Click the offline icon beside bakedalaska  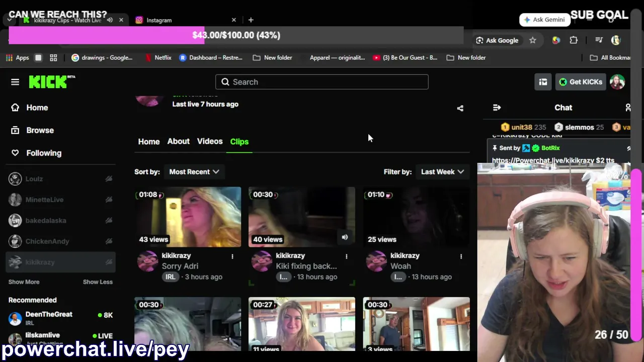tap(109, 221)
